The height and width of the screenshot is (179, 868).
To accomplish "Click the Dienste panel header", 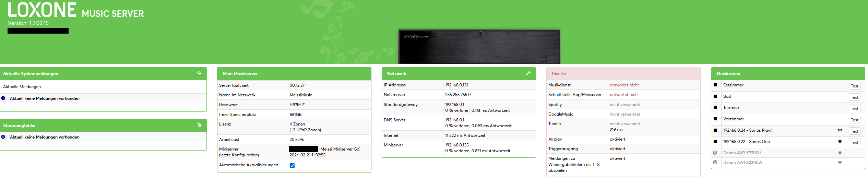I will 623,74.
